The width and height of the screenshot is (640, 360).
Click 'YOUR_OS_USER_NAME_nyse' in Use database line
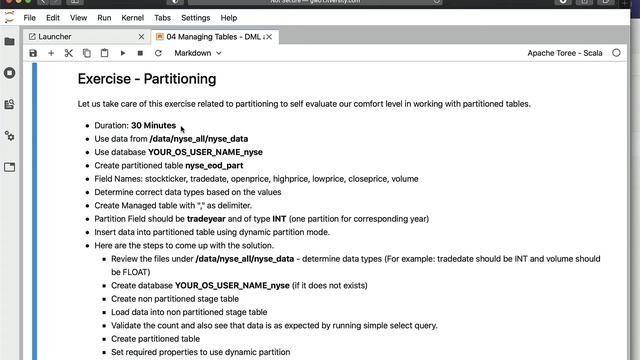point(205,152)
